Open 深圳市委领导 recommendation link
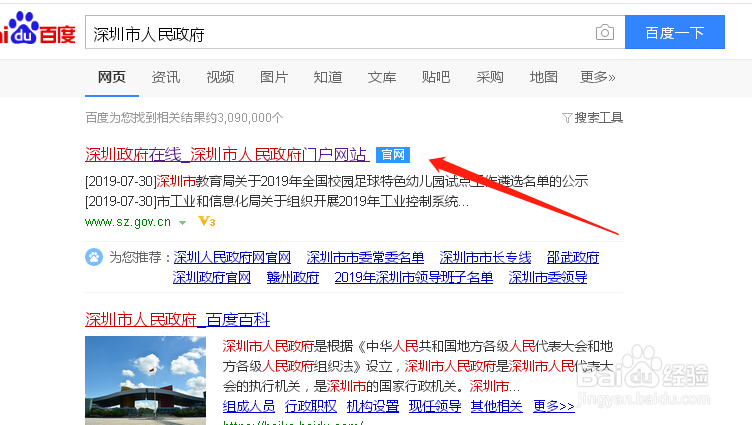The image size is (752, 425). pos(548,277)
